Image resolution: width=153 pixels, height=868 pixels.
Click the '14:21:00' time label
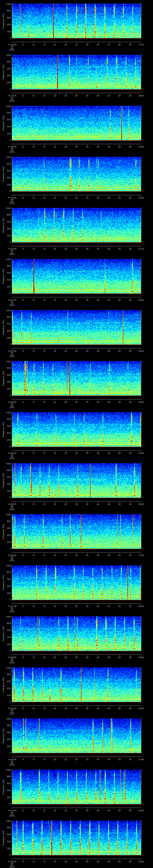(x=12, y=300)
